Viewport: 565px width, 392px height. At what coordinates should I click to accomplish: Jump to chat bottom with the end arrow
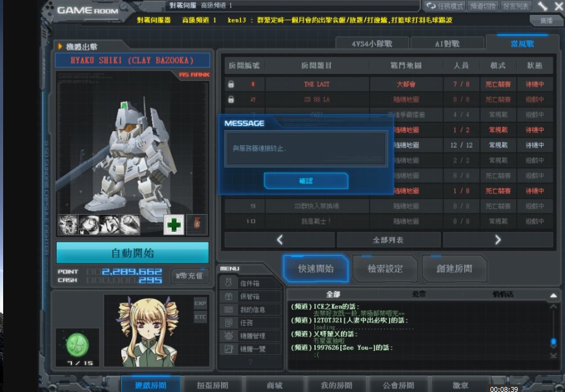coord(554,355)
